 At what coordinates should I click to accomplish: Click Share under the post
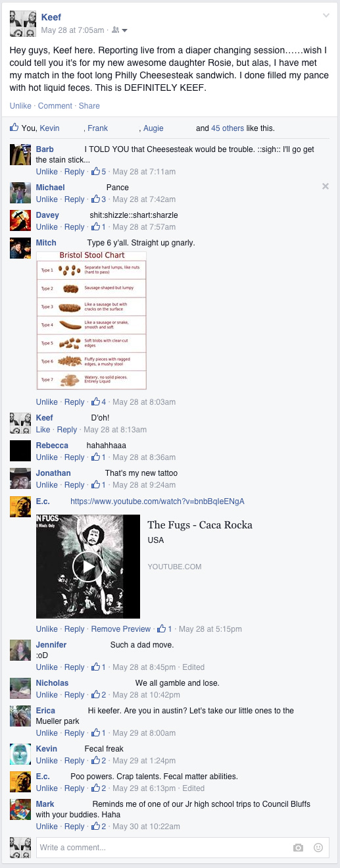[x=89, y=106]
